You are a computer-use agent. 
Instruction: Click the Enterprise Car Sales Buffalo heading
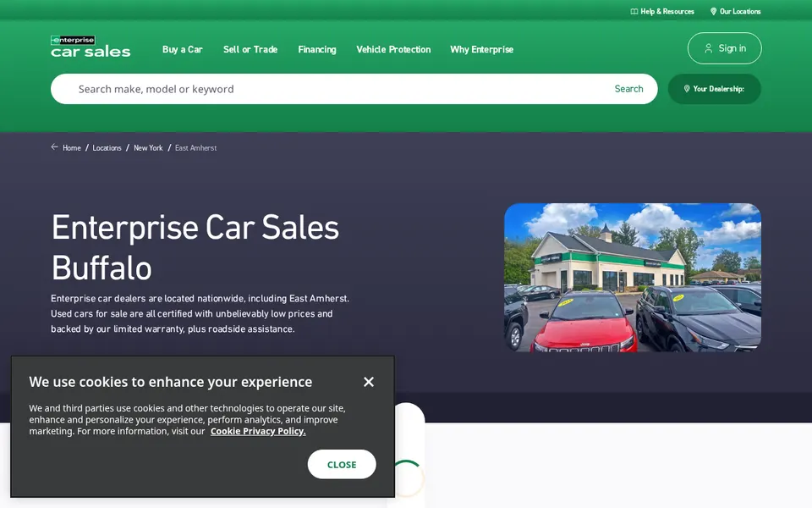point(195,247)
